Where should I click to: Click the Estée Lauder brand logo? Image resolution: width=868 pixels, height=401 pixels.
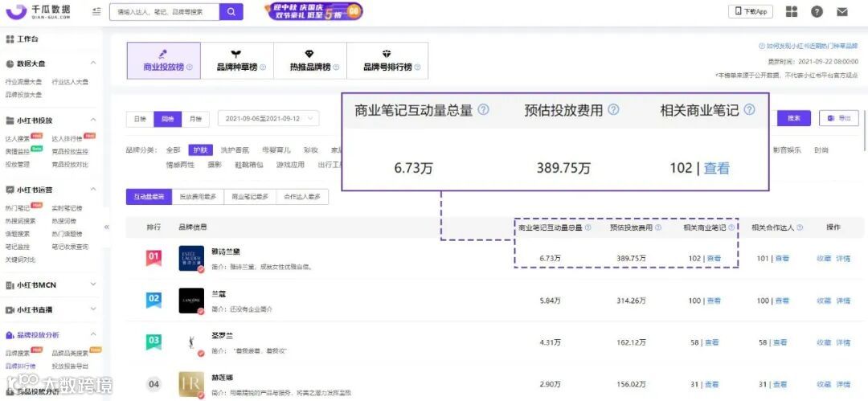point(192,258)
